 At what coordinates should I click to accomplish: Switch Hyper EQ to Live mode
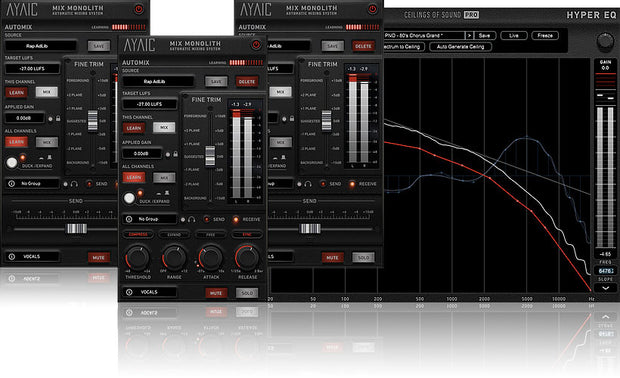[x=514, y=36]
